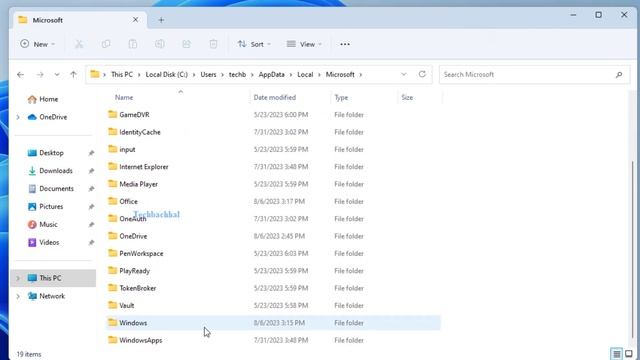
Task: Go up one folder level arrow
Action: pyautogui.click(x=73, y=75)
